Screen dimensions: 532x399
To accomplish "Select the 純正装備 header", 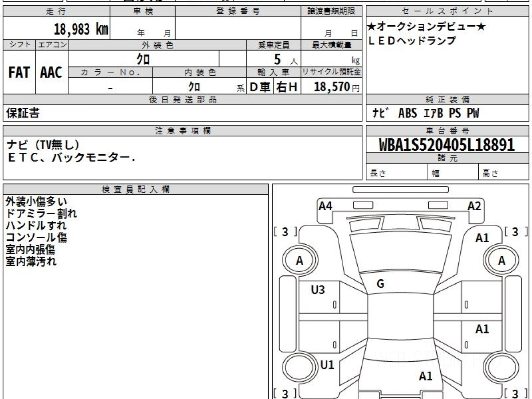I will (448, 100).
